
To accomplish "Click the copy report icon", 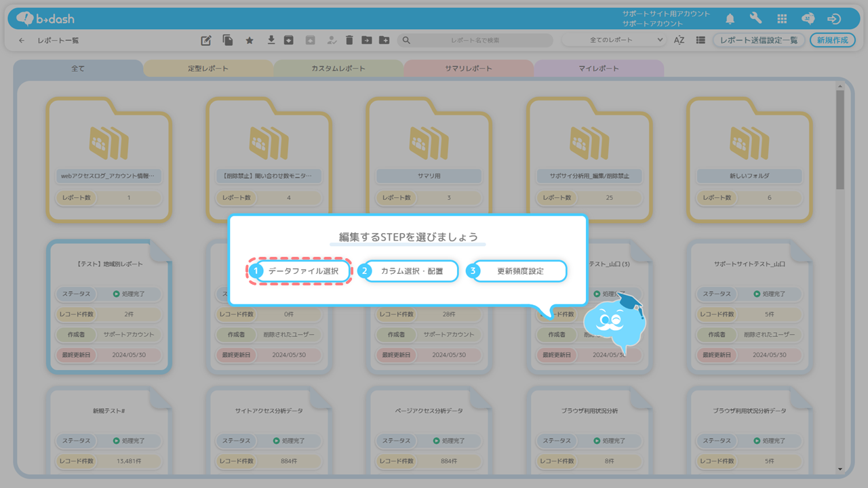I will [x=228, y=41].
